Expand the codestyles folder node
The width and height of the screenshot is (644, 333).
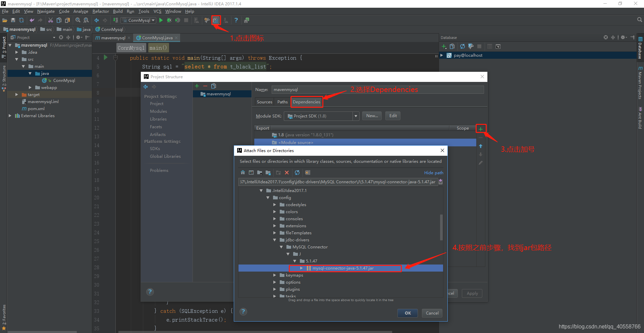tap(275, 205)
